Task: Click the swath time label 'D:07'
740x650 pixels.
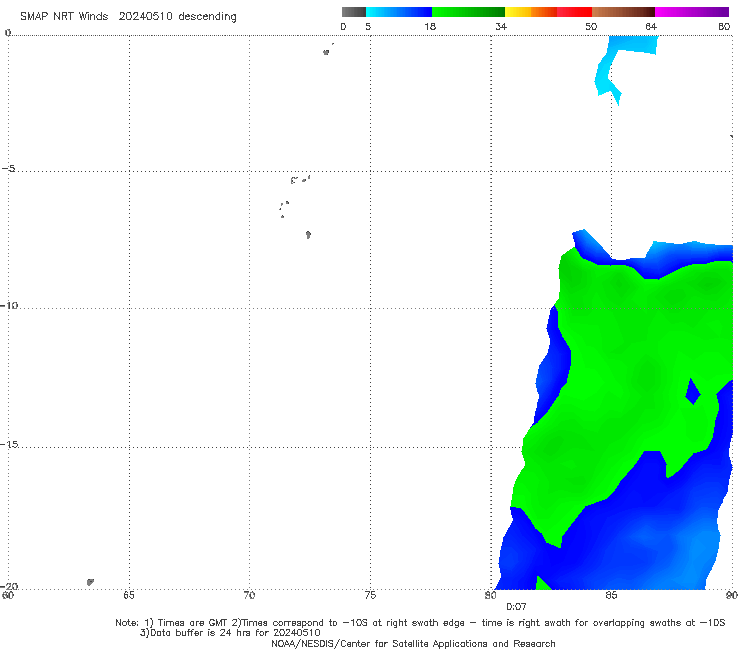Action: click(516, 607)
